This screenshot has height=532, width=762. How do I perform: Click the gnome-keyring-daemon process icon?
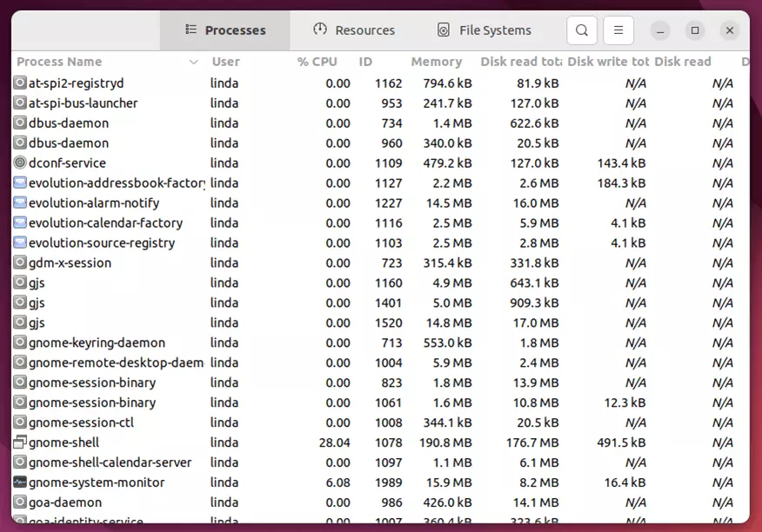(x=19, y=342)
